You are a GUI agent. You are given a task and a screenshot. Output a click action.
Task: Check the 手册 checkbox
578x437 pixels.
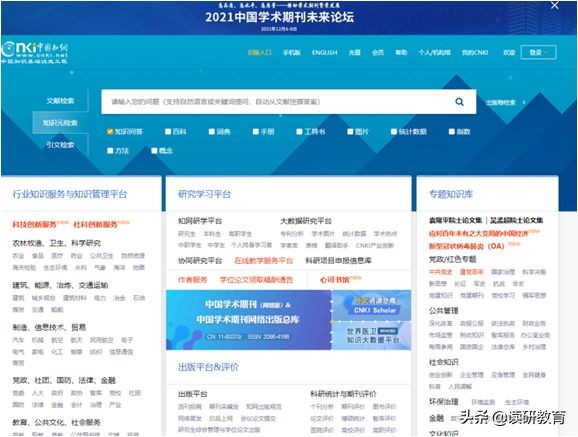coord(256,132)
